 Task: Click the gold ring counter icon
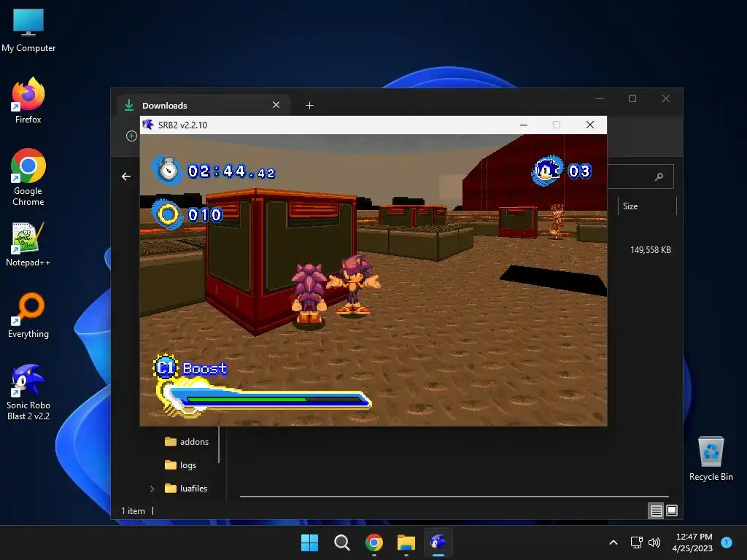tap(168, 214)
